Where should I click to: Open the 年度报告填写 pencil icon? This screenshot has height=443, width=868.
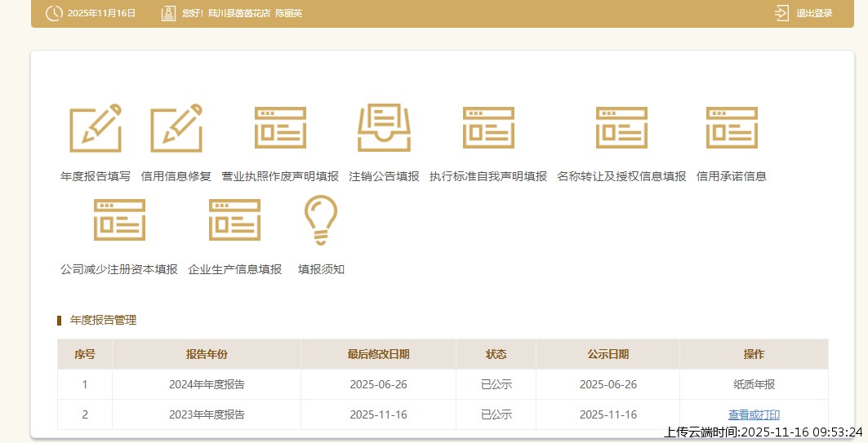[95, 129]
